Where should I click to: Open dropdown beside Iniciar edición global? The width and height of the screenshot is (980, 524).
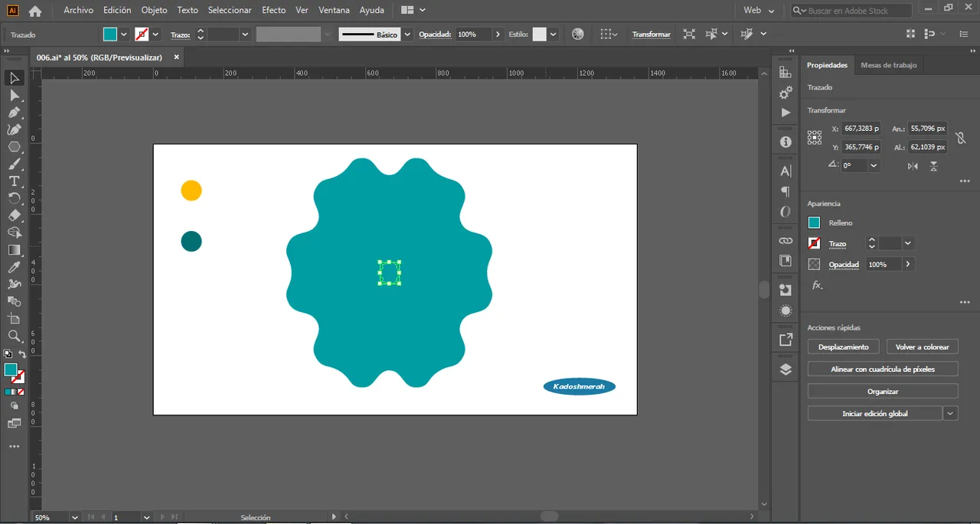click(x=950, y=413)
